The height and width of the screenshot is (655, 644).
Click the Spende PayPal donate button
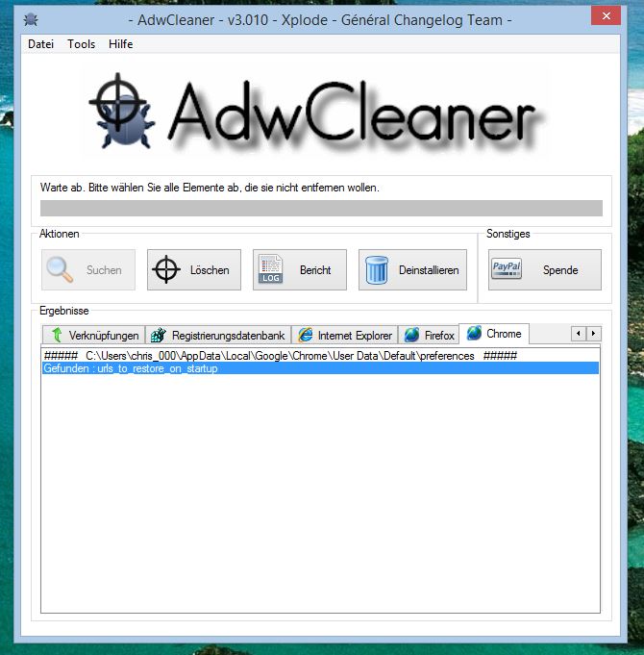coord(545,270)
